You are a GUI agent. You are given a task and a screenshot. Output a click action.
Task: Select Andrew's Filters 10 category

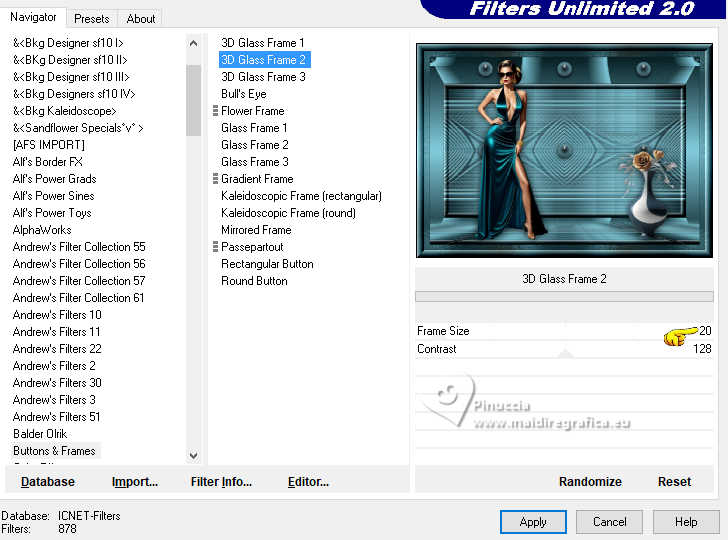[57, 315]
